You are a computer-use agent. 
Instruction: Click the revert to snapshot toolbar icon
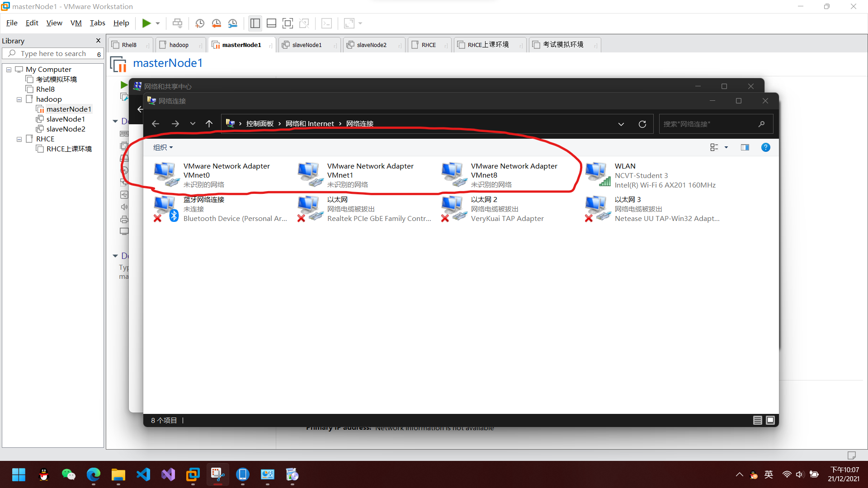click(x=216, y=23)
